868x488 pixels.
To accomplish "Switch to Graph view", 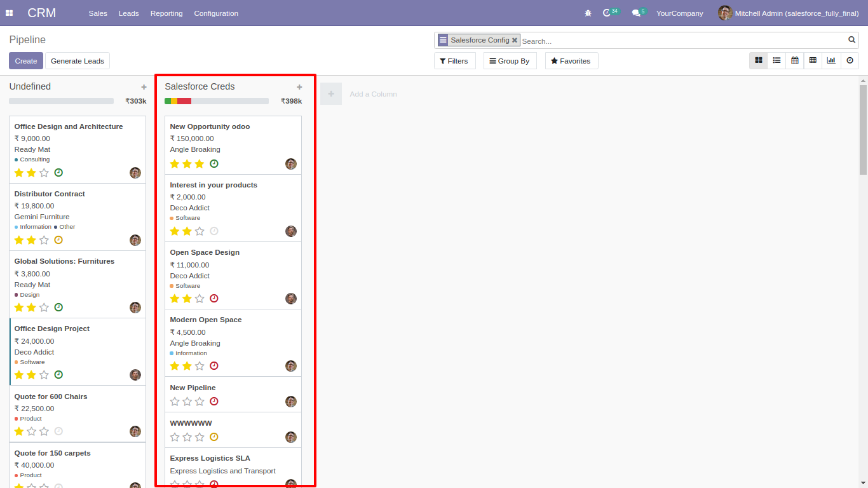I will click(x=831, y=60).
